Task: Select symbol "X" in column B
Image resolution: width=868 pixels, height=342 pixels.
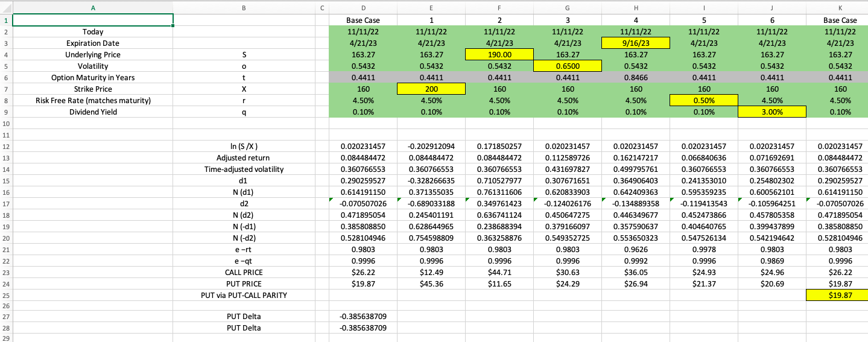Action: coord(244,89)
